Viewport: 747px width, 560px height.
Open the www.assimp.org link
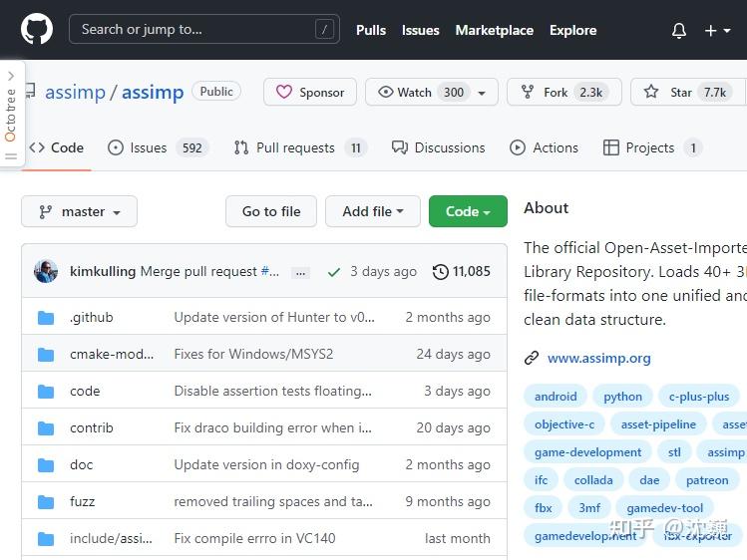[598, 358]
